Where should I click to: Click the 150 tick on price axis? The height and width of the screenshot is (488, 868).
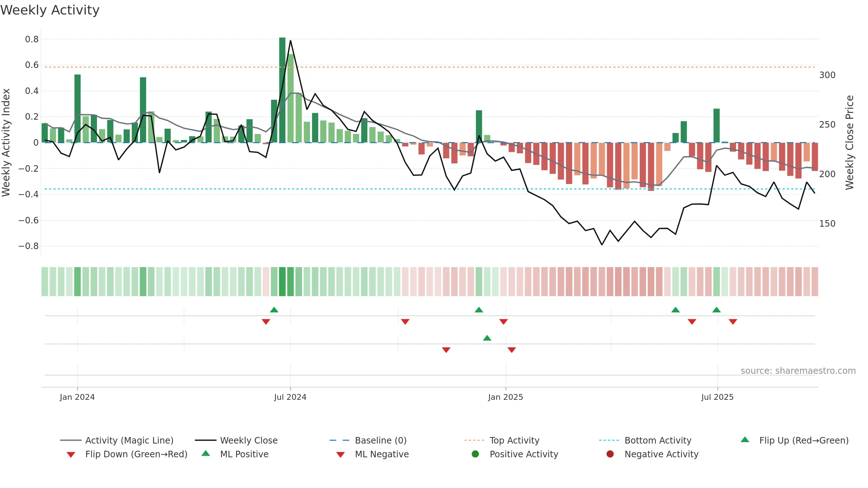[827, 223]
